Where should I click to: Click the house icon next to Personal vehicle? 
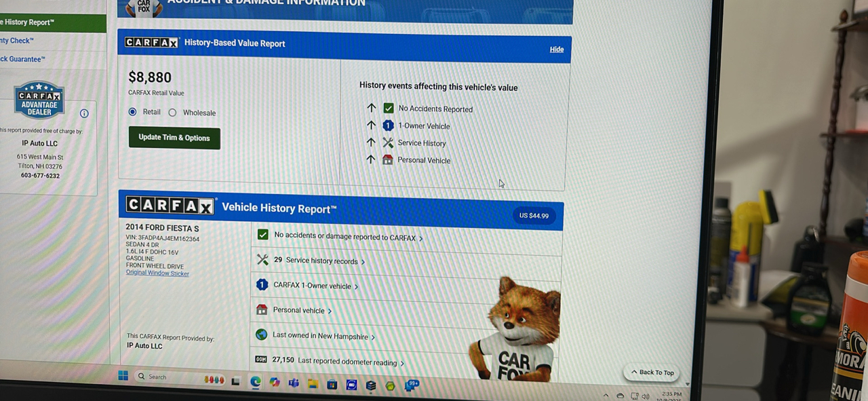coord(262,309)
